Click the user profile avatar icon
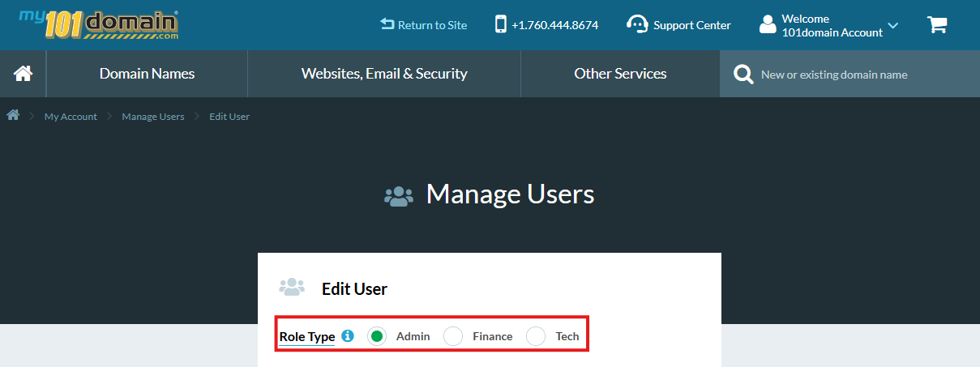The height and width of the screenshot is (367, 980). (767, 25)
